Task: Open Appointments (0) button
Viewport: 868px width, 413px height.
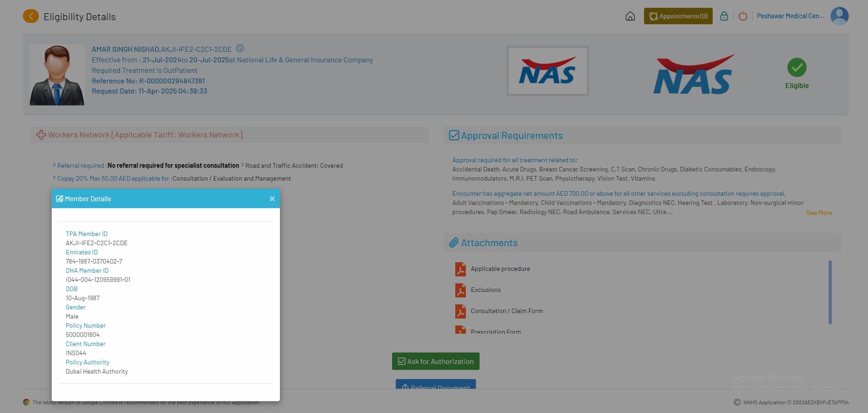Action: [x=678, y=16]
